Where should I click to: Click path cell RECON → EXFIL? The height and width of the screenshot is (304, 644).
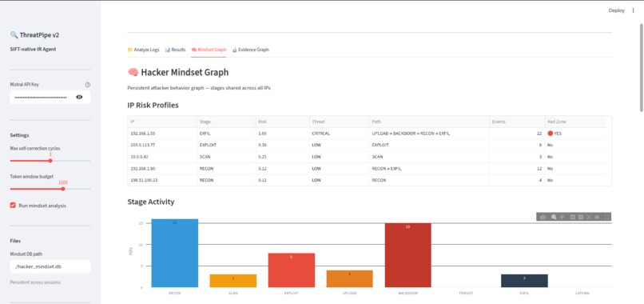point(430,168)
